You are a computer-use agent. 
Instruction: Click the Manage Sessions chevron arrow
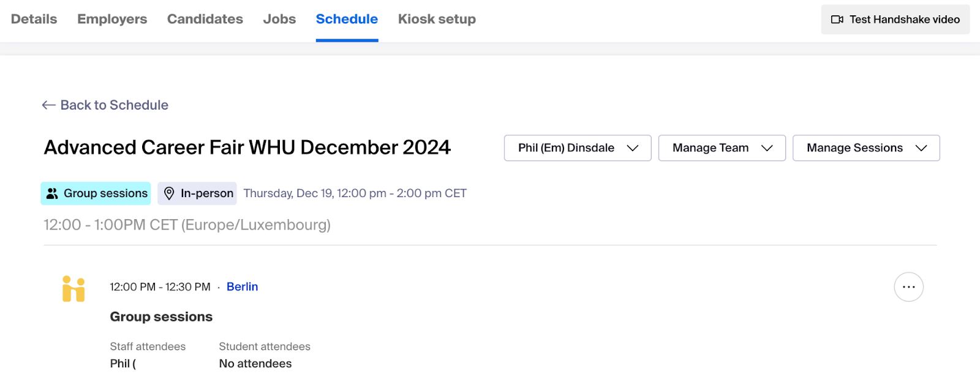click(x=921, y=148)
